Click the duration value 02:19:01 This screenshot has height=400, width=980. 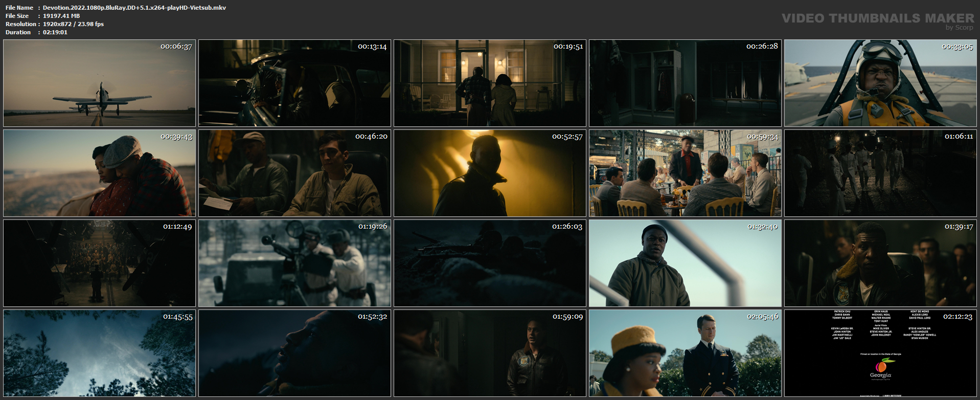pyautogui.click(x=55, y=32)
